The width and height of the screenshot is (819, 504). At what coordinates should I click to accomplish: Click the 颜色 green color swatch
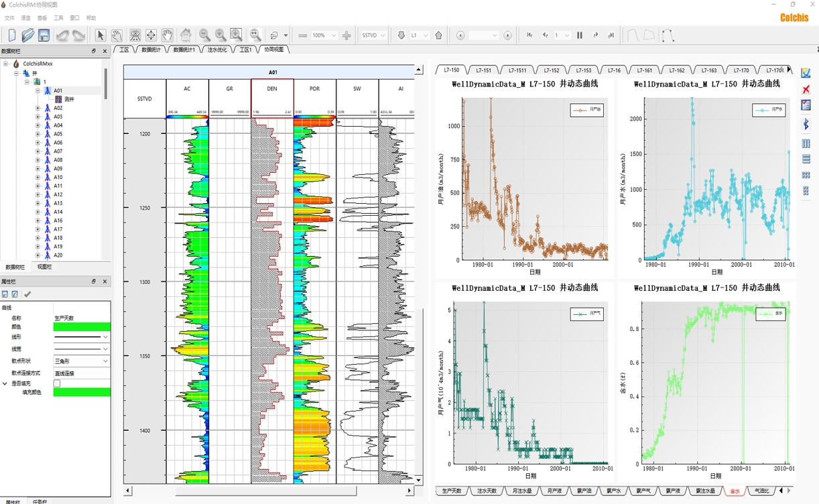point(82,327)
